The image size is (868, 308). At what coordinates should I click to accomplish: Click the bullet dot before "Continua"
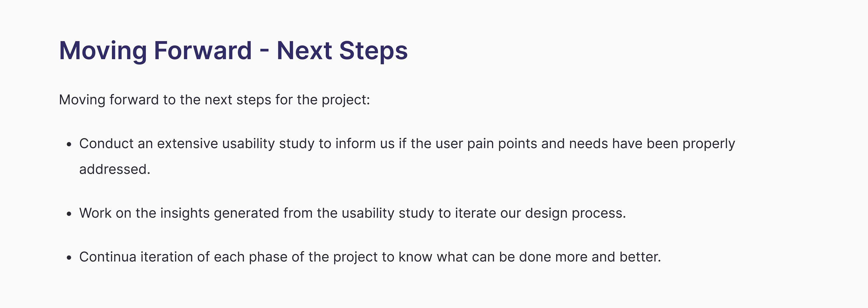(x=69, y=258)
